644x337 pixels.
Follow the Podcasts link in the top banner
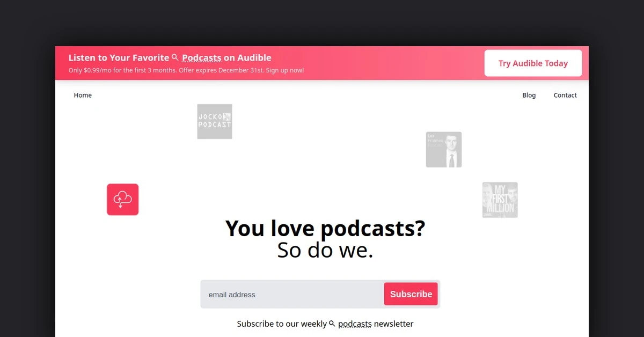(201, 58)
